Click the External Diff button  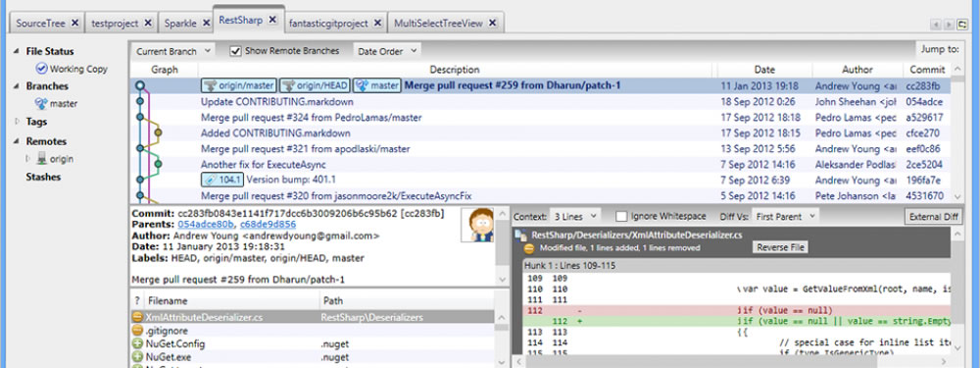click(934, 217)
